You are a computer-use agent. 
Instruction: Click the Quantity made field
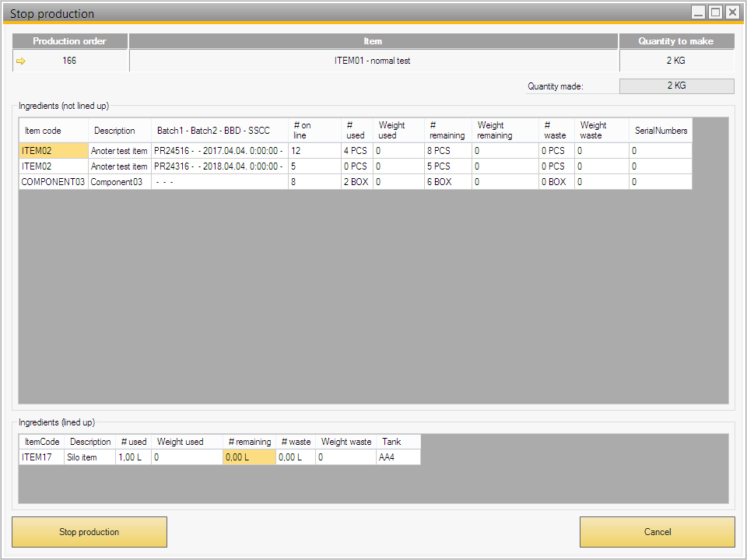tap(676, 86)
